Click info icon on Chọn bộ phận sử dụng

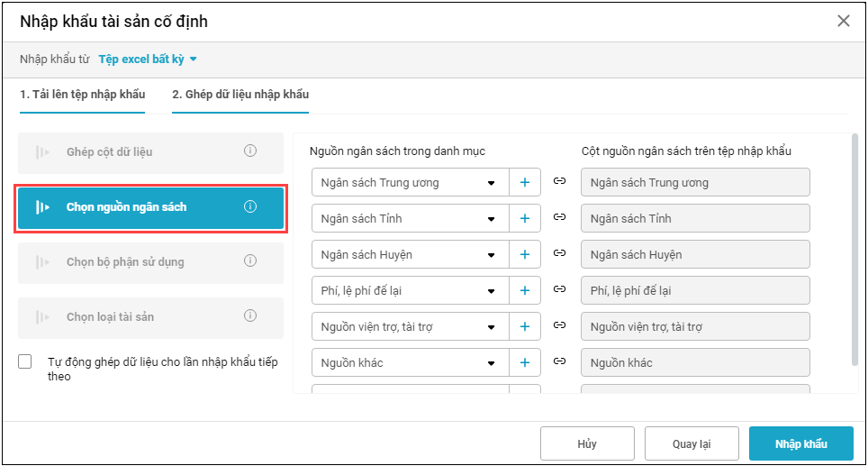click(250, 261)
